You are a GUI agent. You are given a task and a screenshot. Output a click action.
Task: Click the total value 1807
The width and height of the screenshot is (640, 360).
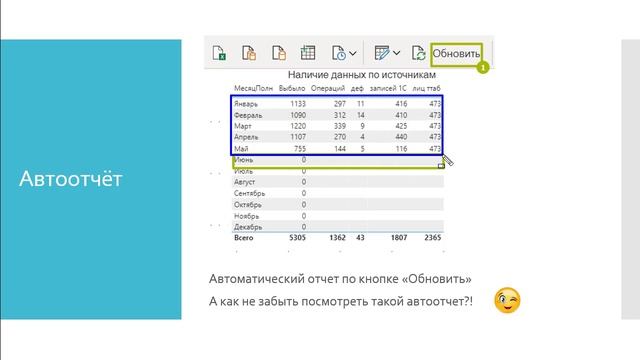coord(398,238)
